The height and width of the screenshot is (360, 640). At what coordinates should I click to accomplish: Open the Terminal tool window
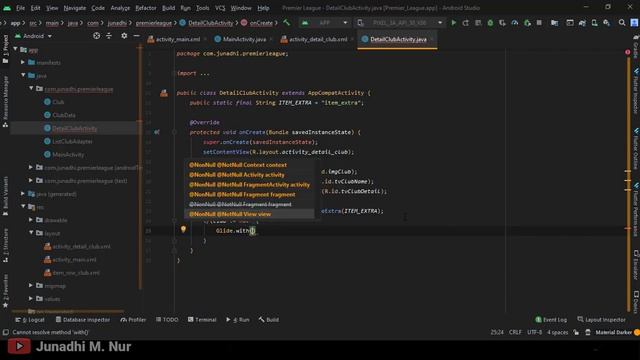202,320
